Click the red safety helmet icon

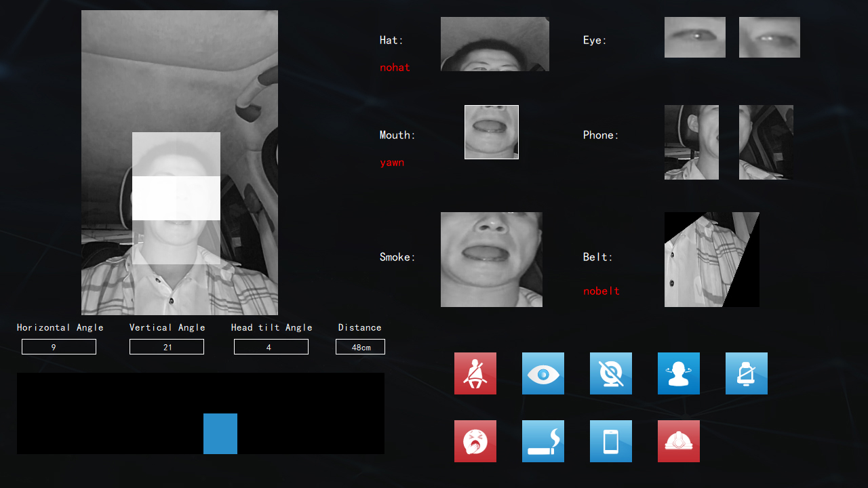point(678,441)
